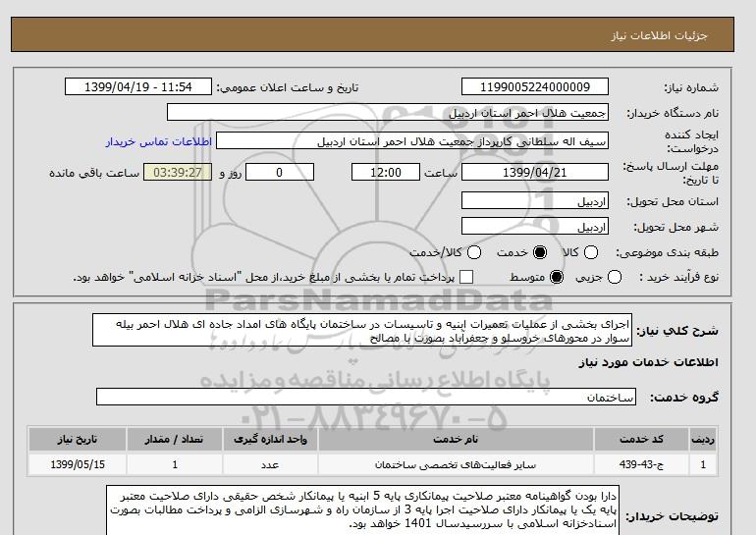The image size is (756, 535).
Task: Click the تعداد / مقدار column header
Action: (x=174, y=439)
